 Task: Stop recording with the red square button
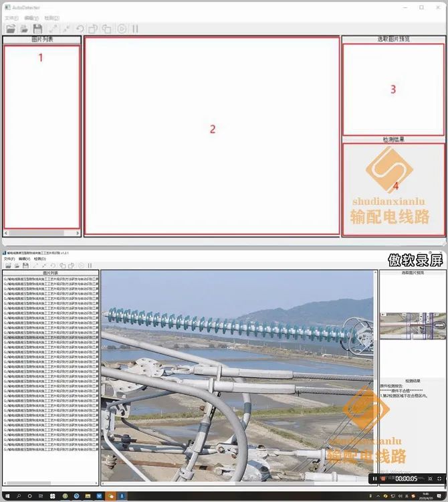[383, 479]
